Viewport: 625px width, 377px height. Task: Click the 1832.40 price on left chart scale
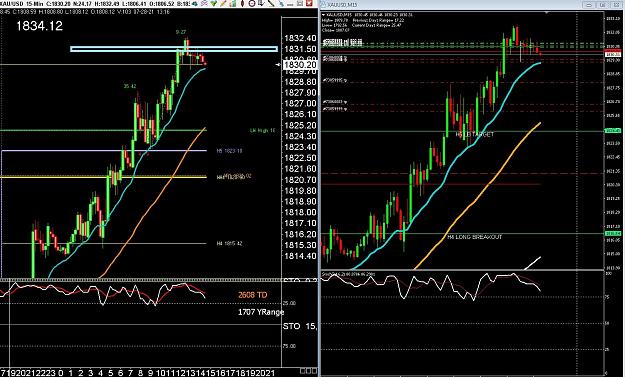click(300, 38)
